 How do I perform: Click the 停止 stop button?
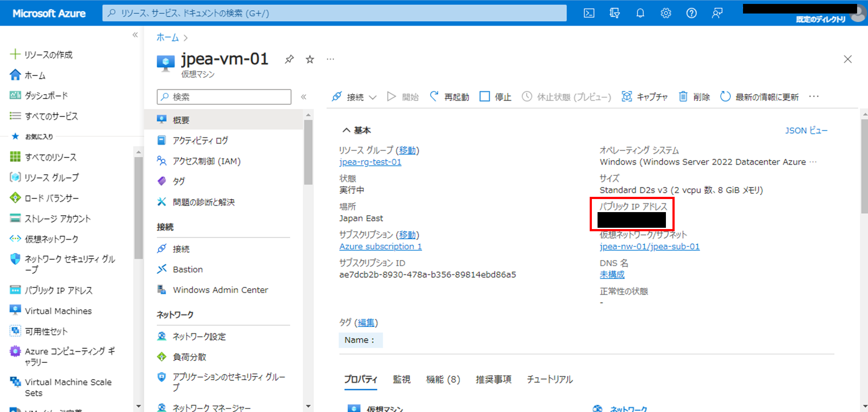point(496,97)
